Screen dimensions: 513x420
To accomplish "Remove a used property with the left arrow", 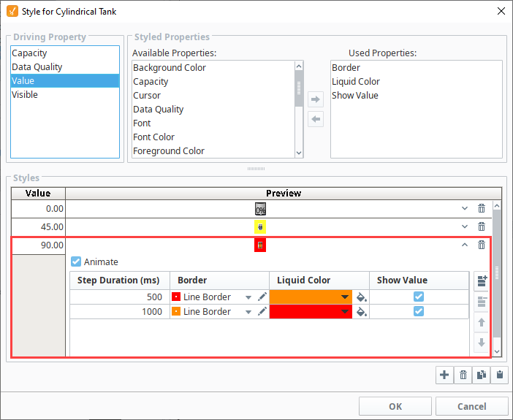I will [316, 119].
